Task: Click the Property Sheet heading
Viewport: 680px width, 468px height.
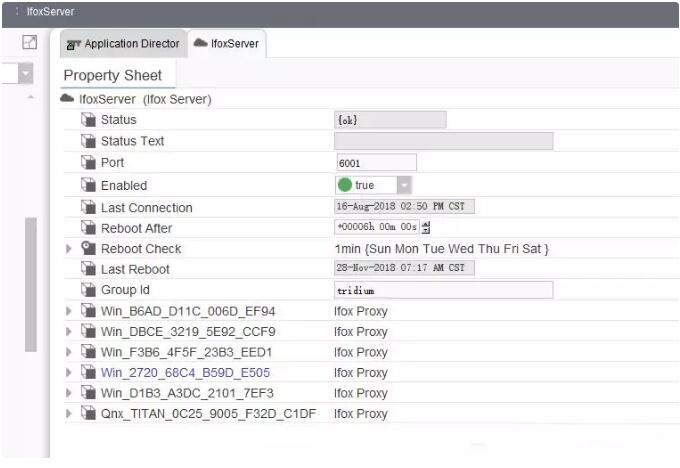Action: (x=112, y=75)
